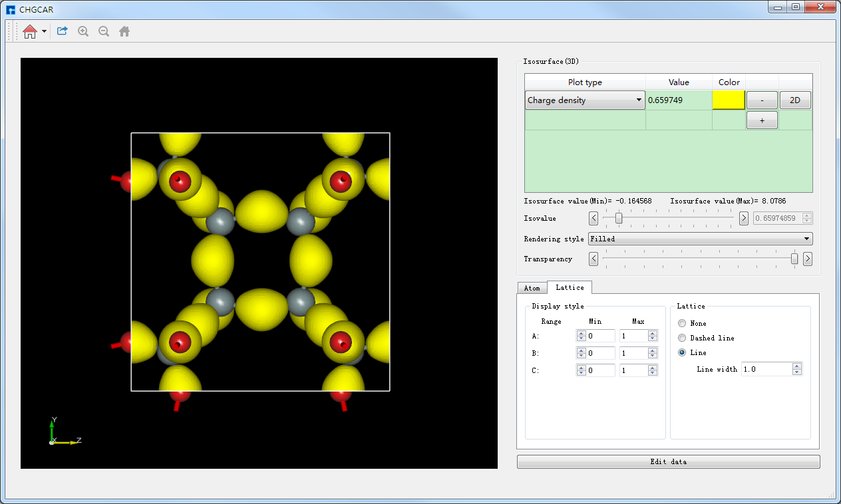Open the Rendering style dropdown showing Filled
This screenshot has width=841, height=504.
(x=700, y=239)
